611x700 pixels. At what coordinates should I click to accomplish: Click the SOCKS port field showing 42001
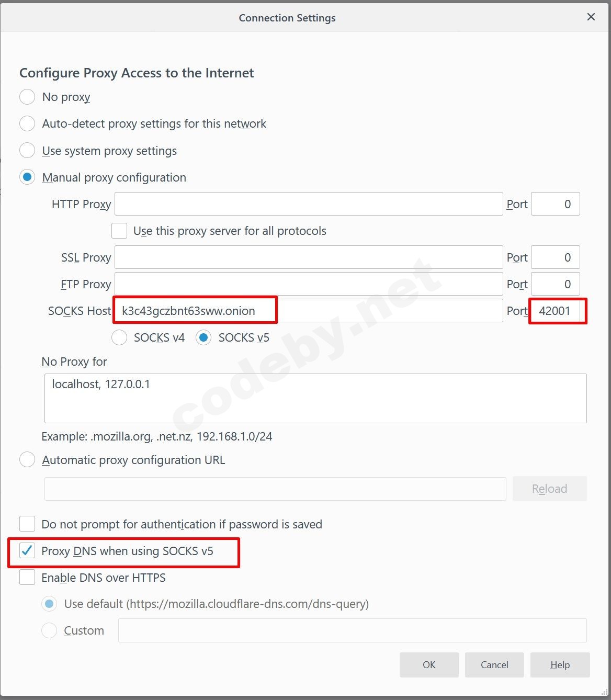pos(556,311)
